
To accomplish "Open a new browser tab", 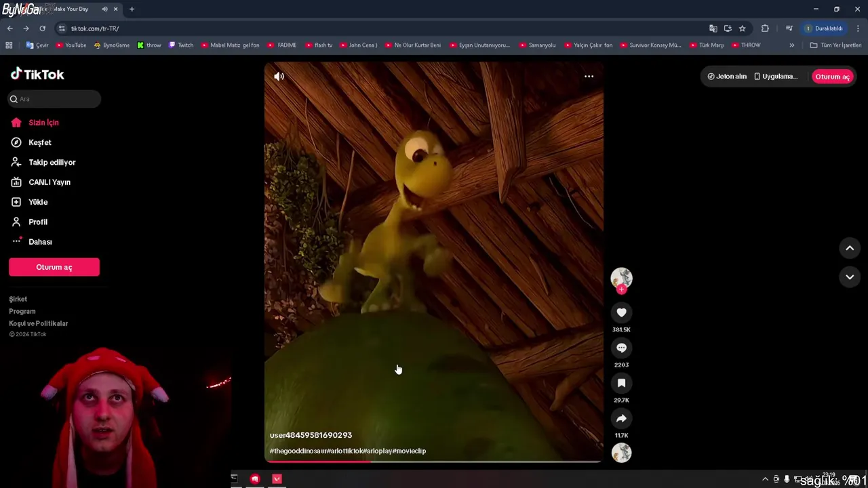I will pos(132,9).
